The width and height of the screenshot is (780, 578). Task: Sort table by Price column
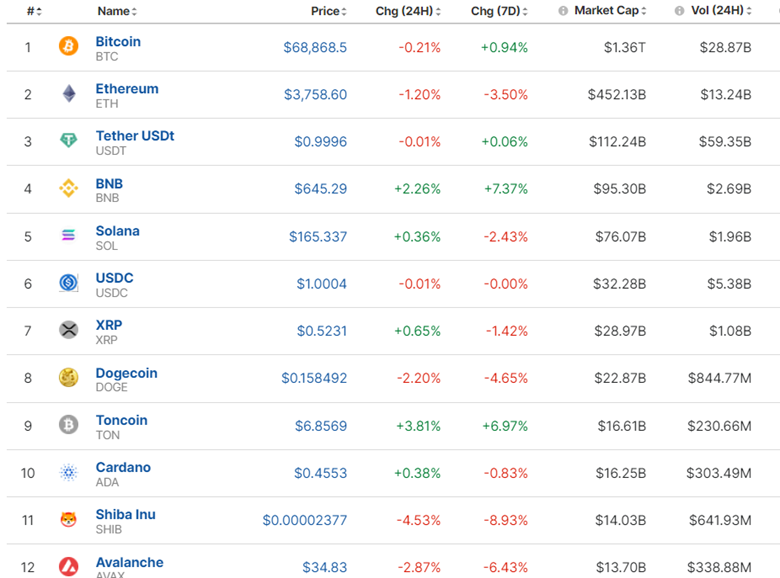point(328,11)
